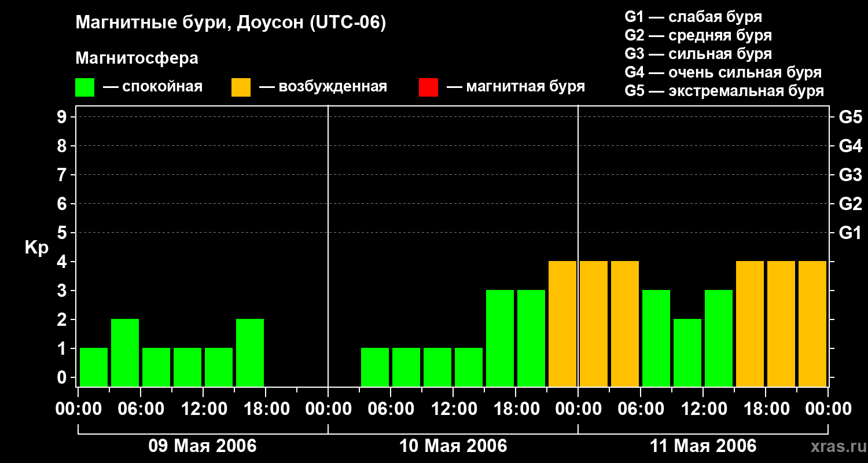
Task: Click the orange bar at 03:00 on 11 Мая
Action: click(x=625, y=324)
